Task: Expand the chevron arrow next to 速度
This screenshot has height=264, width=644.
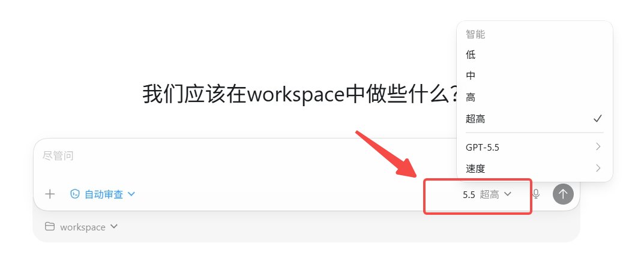Action: [x=598, y=168]
